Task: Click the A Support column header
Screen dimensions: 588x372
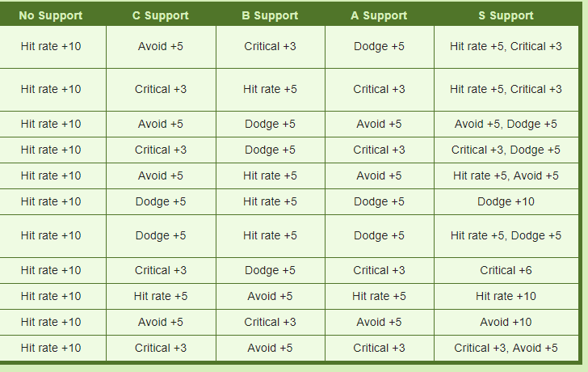Action: coord(379,15)
